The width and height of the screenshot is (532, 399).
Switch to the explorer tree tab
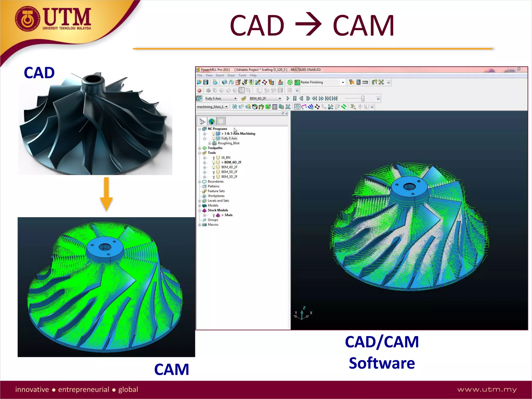point(202,121)
